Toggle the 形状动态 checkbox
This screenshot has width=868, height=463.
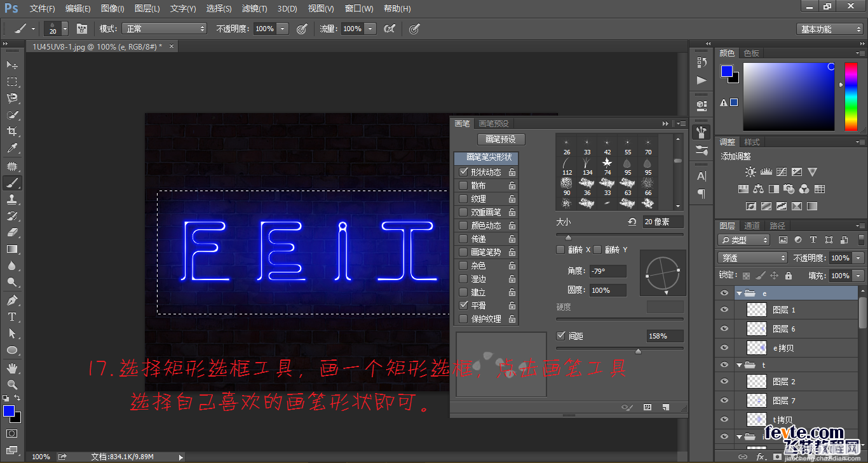463,172
